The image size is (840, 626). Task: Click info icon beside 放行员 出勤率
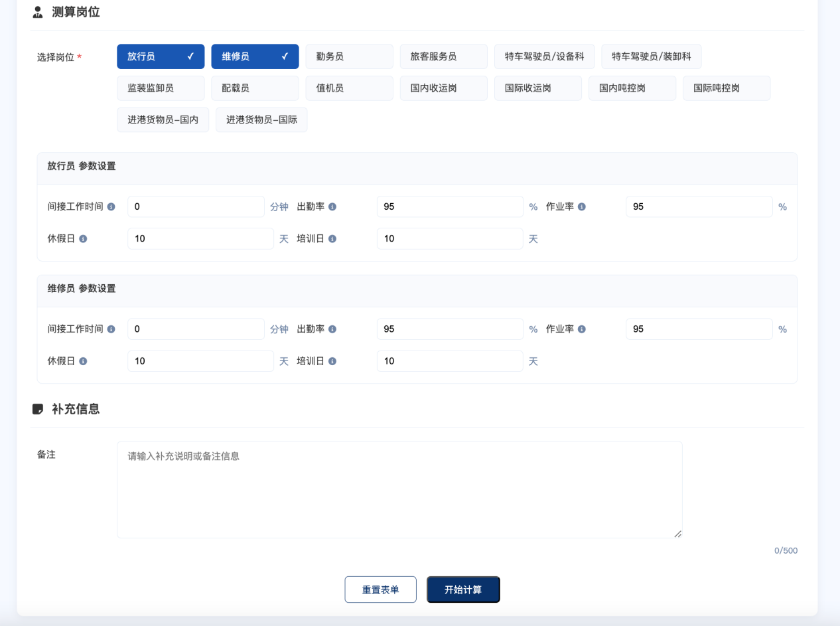pos(332,206)
